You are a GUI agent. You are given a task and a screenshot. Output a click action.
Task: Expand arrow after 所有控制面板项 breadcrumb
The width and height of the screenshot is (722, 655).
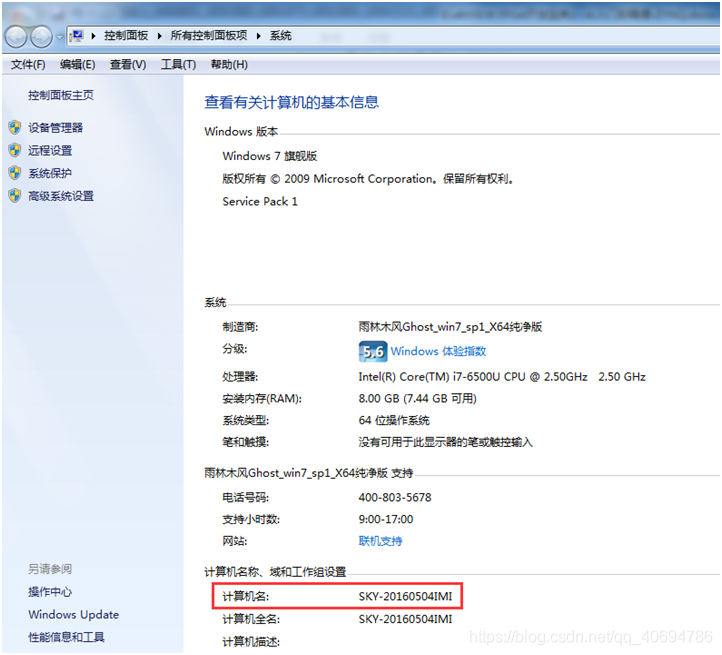258,36
